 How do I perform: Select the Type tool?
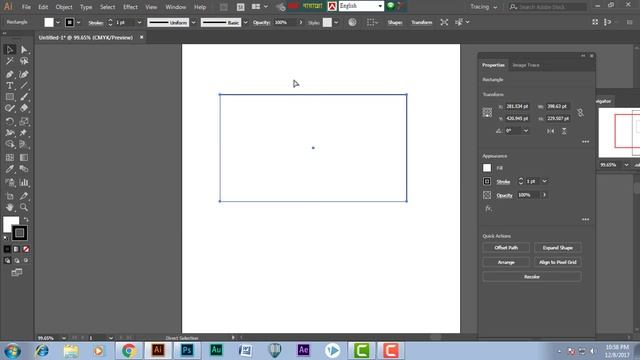click(10, 86)
